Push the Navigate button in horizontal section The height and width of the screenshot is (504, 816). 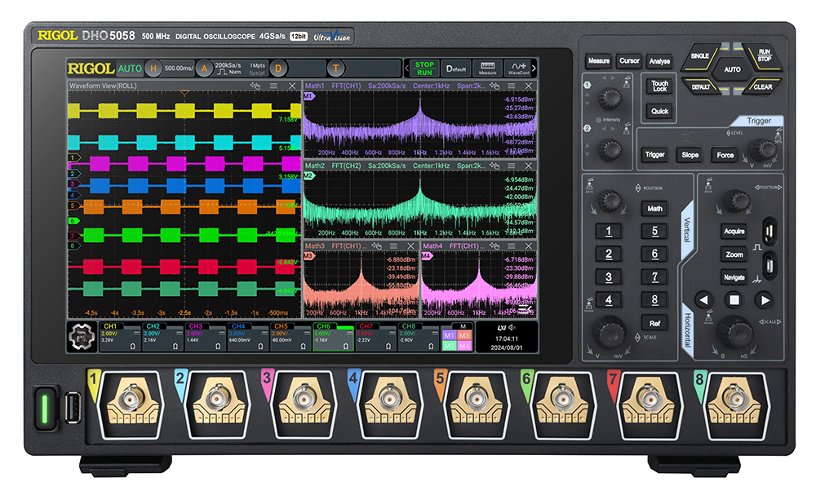(734, 277)
